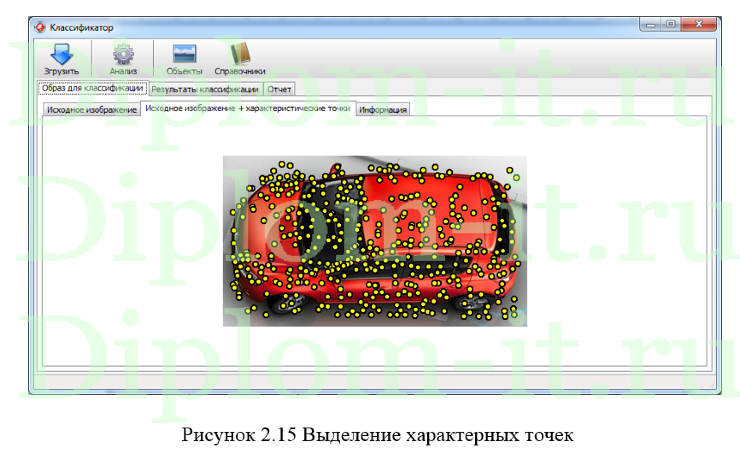
Task: Click the red car image with yellow points
Action: click(373, 240)
